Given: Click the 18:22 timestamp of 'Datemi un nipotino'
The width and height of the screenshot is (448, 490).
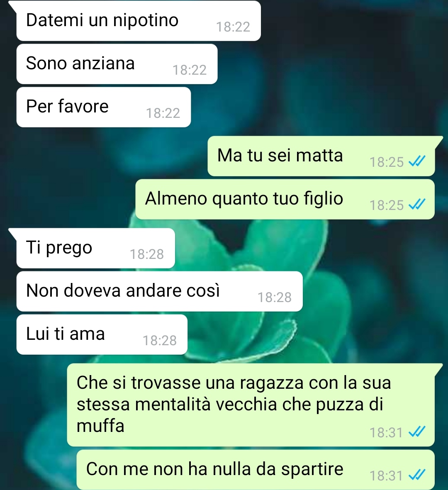Looking at the screenshot, I should click(233, 27).
